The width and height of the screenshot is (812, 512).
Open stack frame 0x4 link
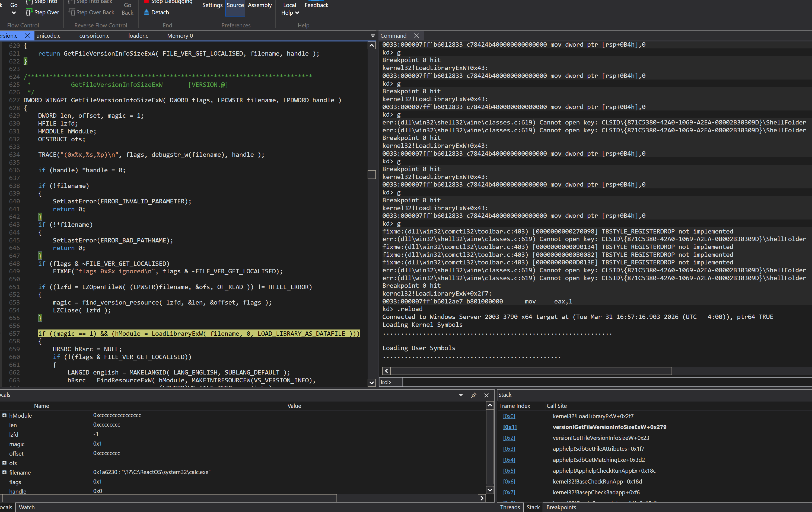[509, 460]
